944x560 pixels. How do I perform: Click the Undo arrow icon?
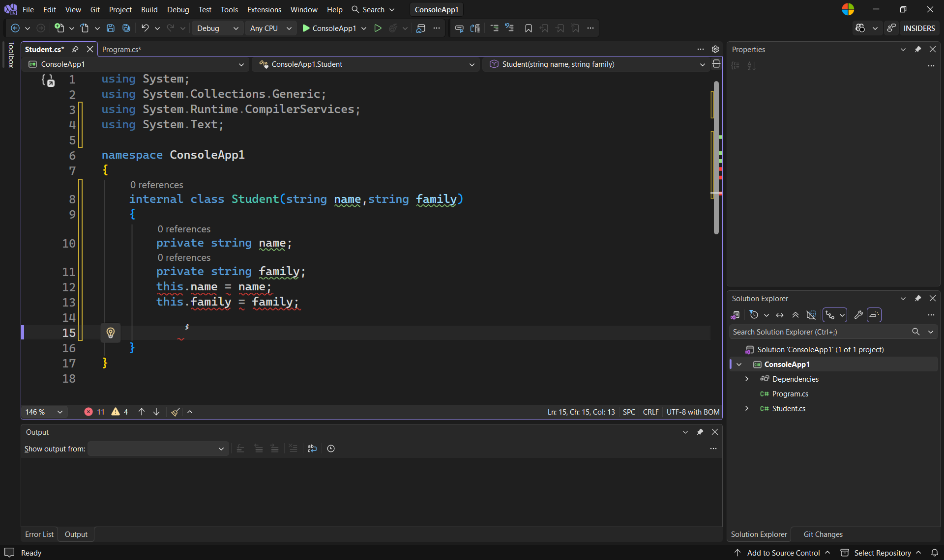[145, 28]
